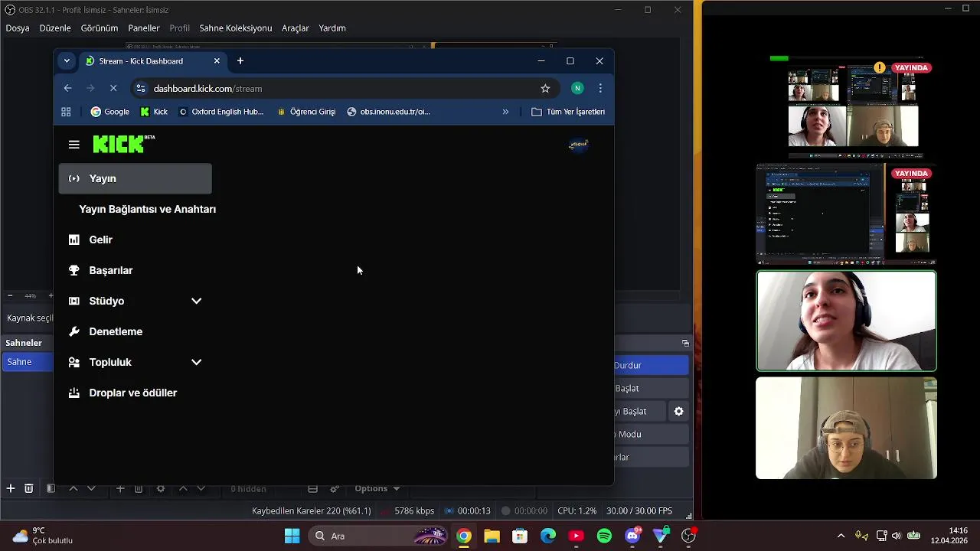980x551 pixels.
Task: Click the Denetleme wrench icon
Action: [x=73, y=331]
